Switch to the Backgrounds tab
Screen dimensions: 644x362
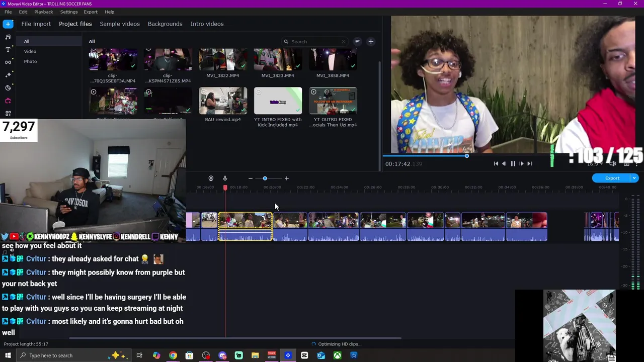coord(165,24)
